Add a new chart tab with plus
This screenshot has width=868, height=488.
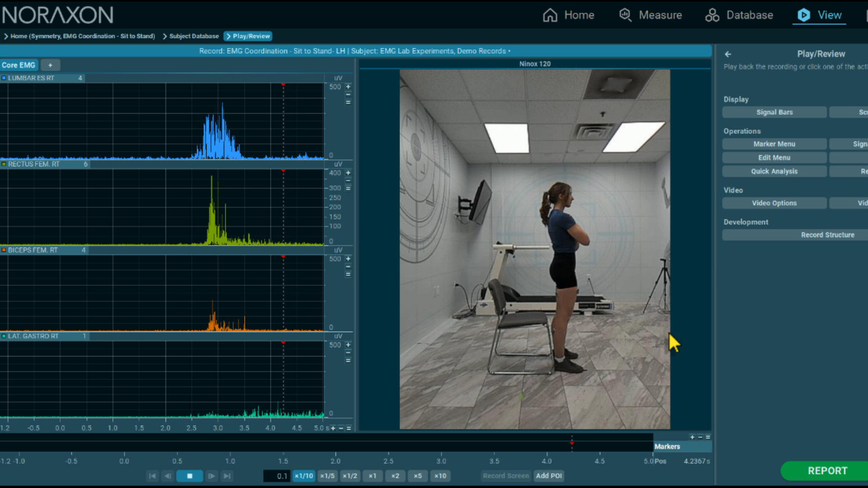[x=50, y=65]
